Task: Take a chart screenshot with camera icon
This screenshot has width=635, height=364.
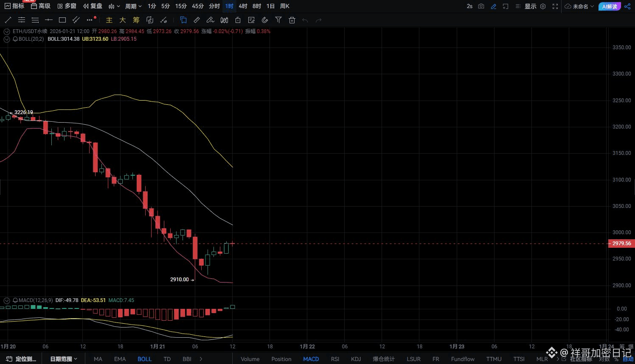Action: [x=481, y=6]
